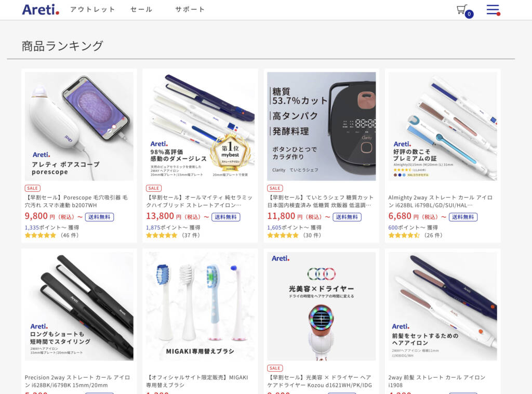Click the SALE badge under Porescope product
Viewport: 532px width, 394px height.
[x=33, y=188]
